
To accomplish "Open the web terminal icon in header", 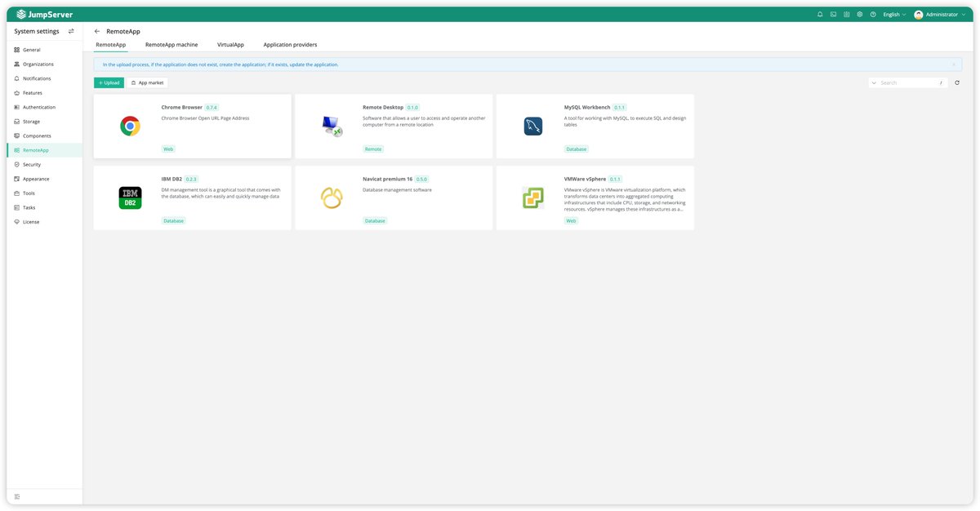I will [833, 14].
